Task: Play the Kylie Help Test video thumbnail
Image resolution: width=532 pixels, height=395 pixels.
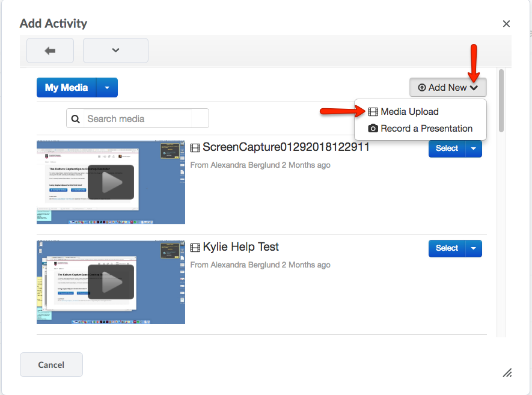Action: (x=111, y=282)
